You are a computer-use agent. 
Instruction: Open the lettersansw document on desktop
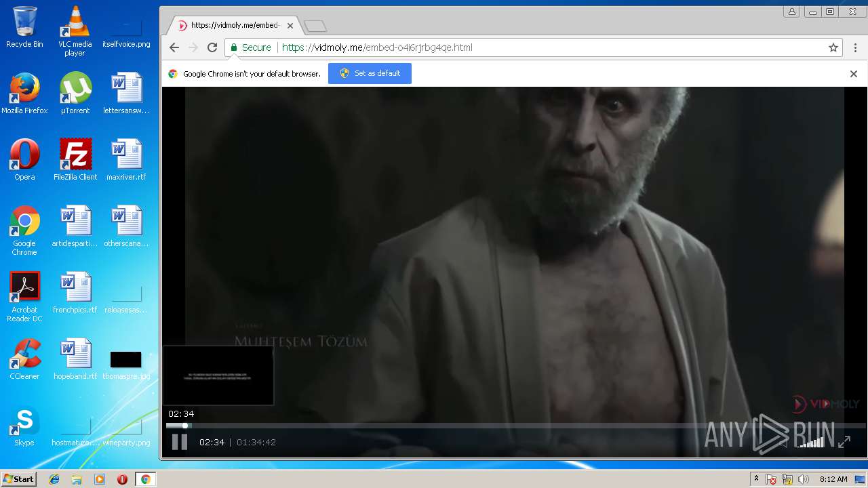(126, 94)
